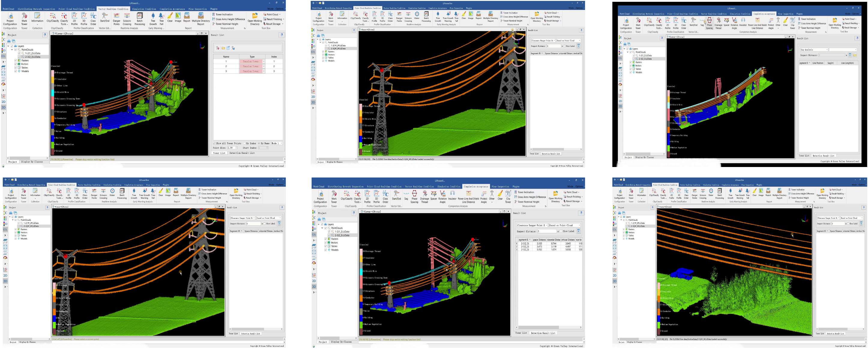Open Tension Tower type dropdown for tower 1

pyautogui.click(x=264, y=61)
